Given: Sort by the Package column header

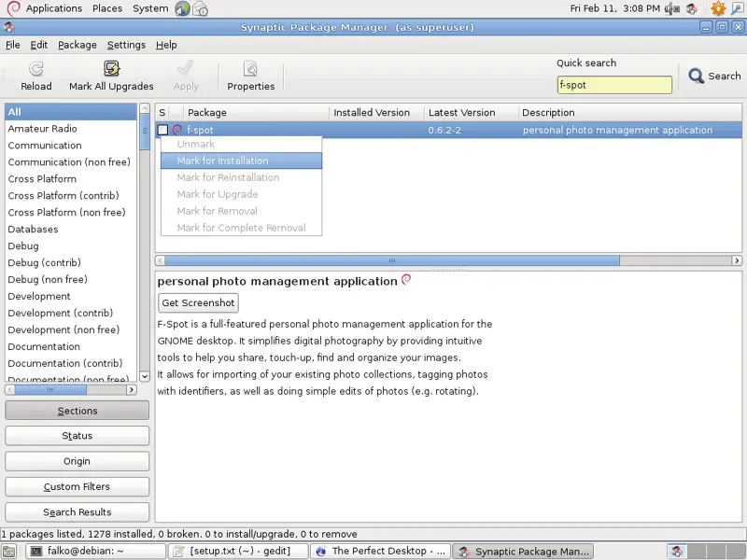Looking at the screenshot, I should pyautogui.click(x=256, y=112).
